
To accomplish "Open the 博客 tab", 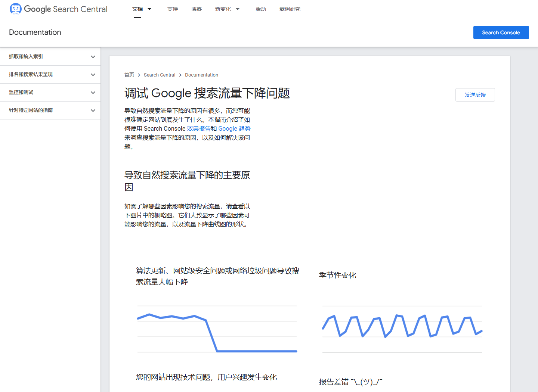I will 197,9.
